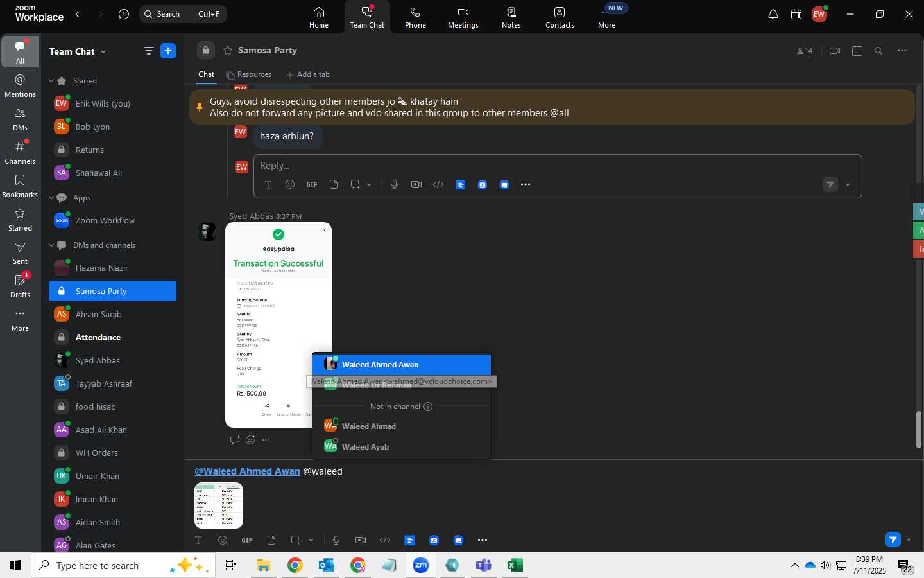Open the food hisab channel
This screenshot has height=578, width=924.
pyautogui.click(x=112, y=407)
